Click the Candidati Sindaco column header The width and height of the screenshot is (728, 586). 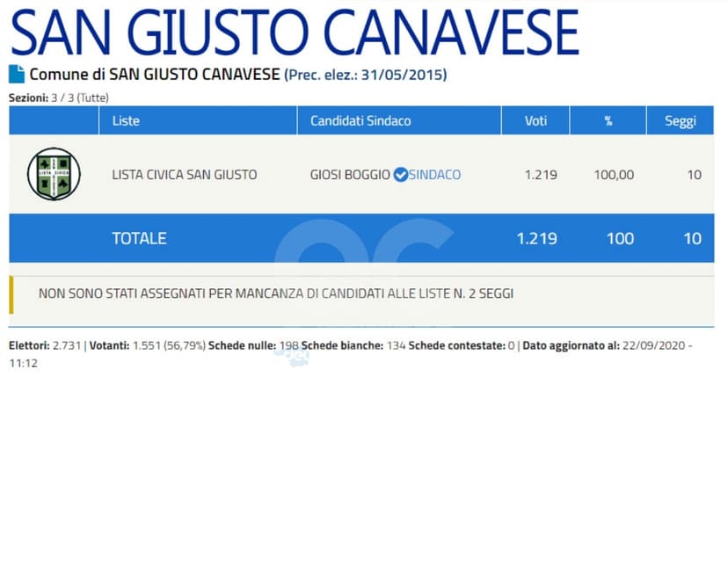pos(360,120)
